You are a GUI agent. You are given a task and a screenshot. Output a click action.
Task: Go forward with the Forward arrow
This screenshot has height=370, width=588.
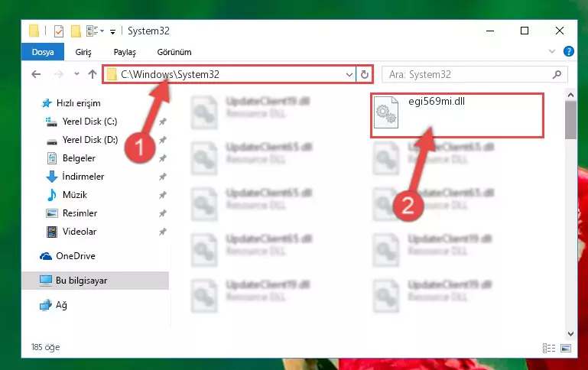pyautogui.click(x=59, y=74)
